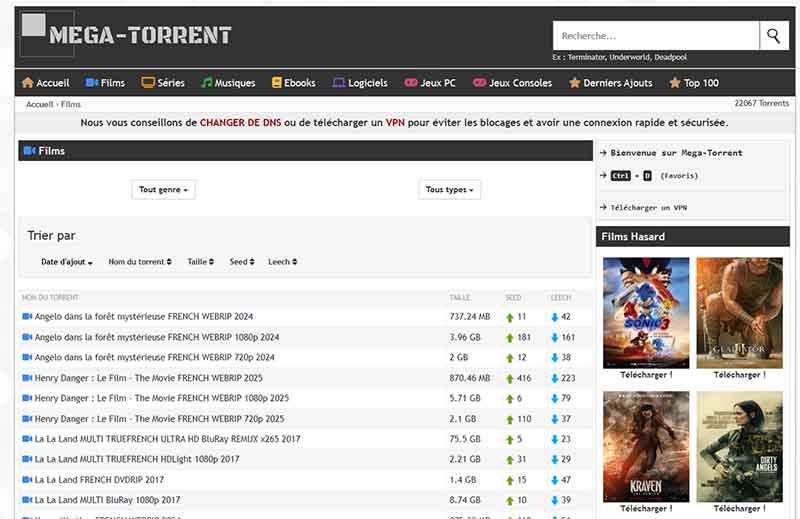Click the Bienvenue sur Mega-Torrent text
The height and width of the screenshot is (519, 800).
coord(677,153)
